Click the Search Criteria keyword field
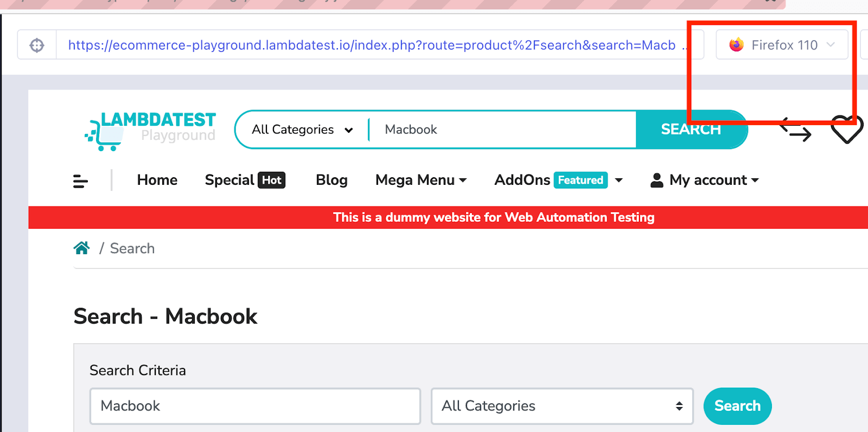 point(255,406)
